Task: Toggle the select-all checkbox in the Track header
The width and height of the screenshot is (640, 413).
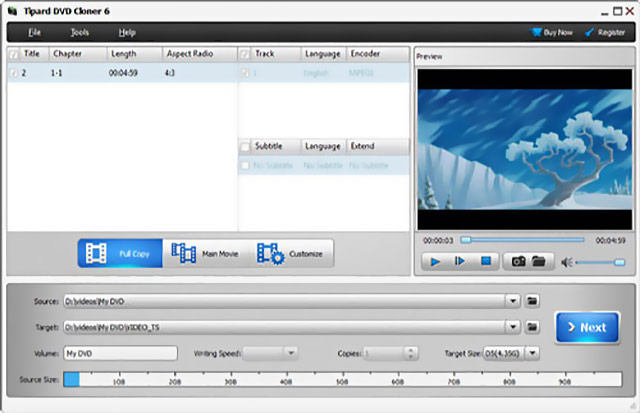Action: [246, 54]
